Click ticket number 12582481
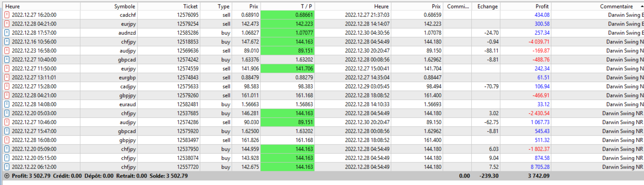This screenshot has height=185, width=644. pos(187,104)
